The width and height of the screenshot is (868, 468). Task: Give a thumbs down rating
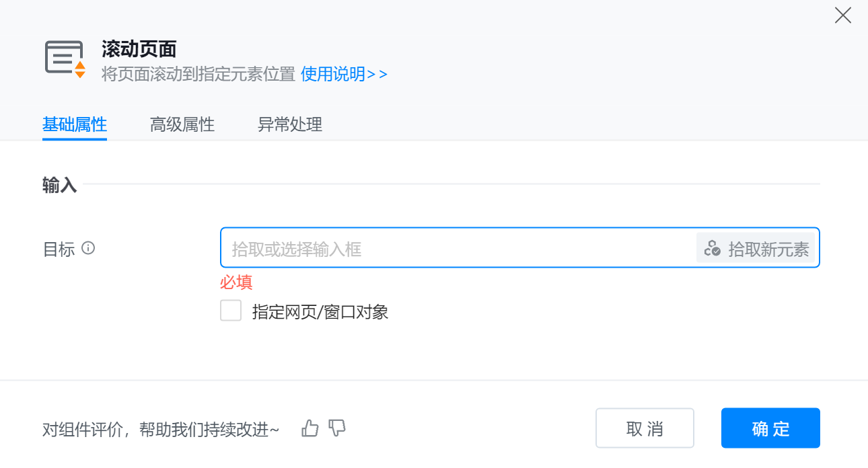point(337,428)
